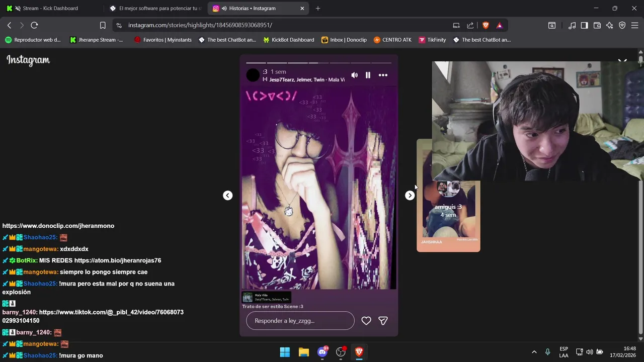
Task: Open the ESP LAA language switcher
Action: click(564, 352)
